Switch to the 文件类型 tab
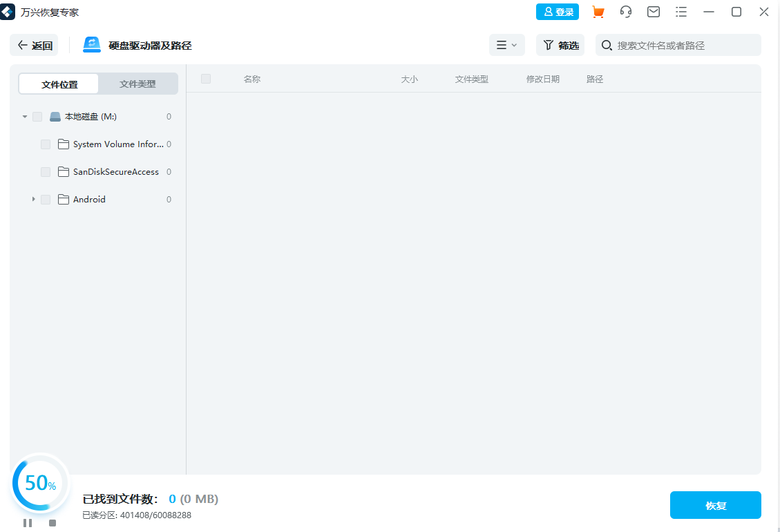Viewport: 780px width, 532px height. pos(137,83)
